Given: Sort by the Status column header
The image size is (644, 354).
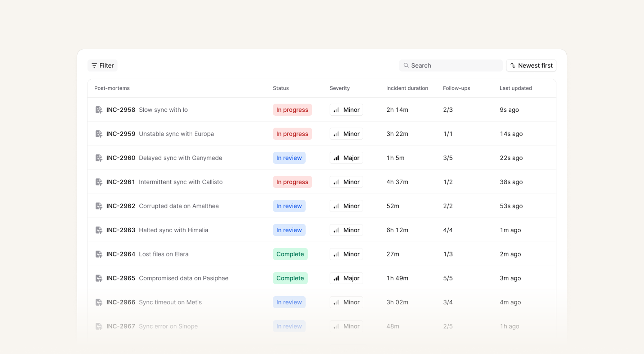Looking at the screenshot, I should [281, 88].
